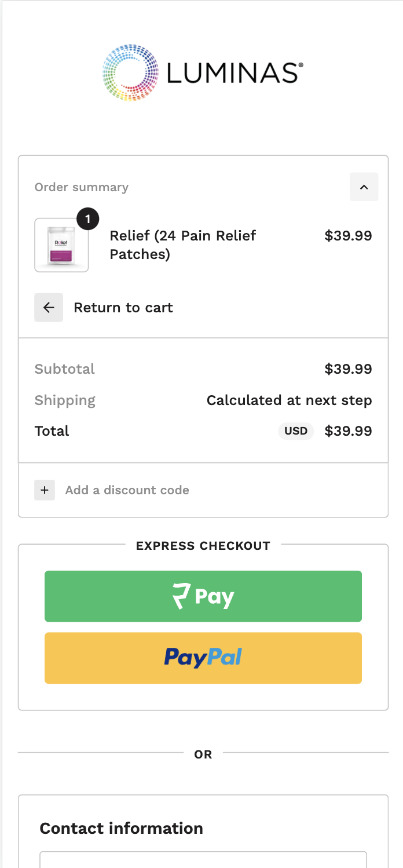Click the quantity badge showing 1
This screenshot has height=868, width=403.
[88, 219]
